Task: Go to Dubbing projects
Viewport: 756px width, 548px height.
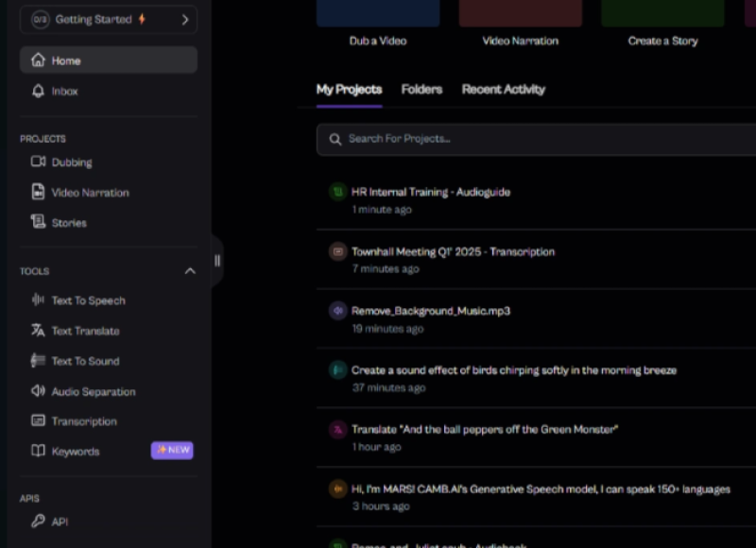Action: click(x=71, y=163)
